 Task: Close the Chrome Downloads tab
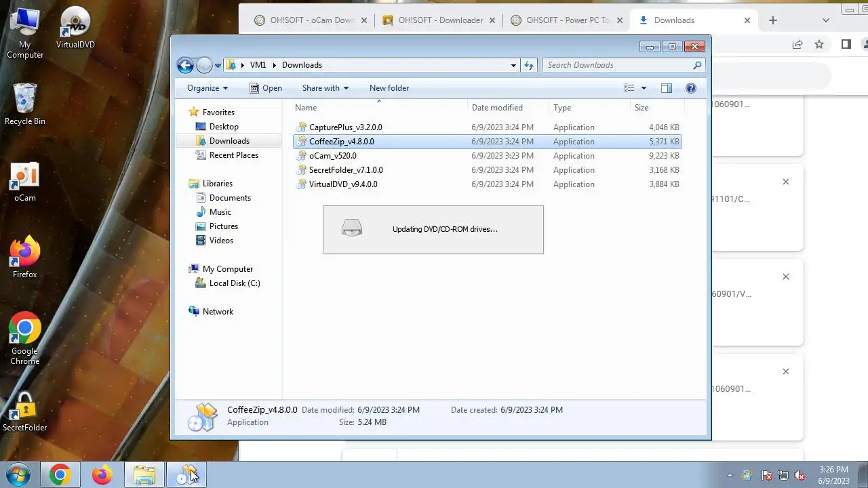pyautogui.click(x=747, y=20)
